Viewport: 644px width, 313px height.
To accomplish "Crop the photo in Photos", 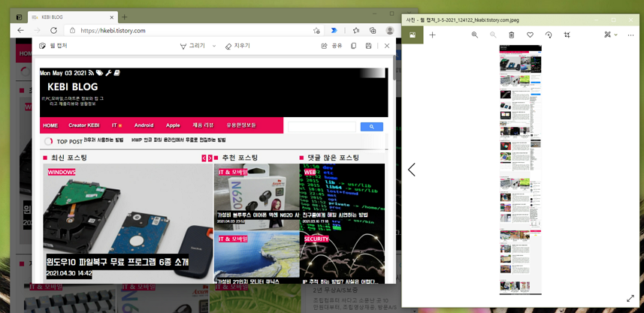I will pyautogui.click(x=567, y=35).
